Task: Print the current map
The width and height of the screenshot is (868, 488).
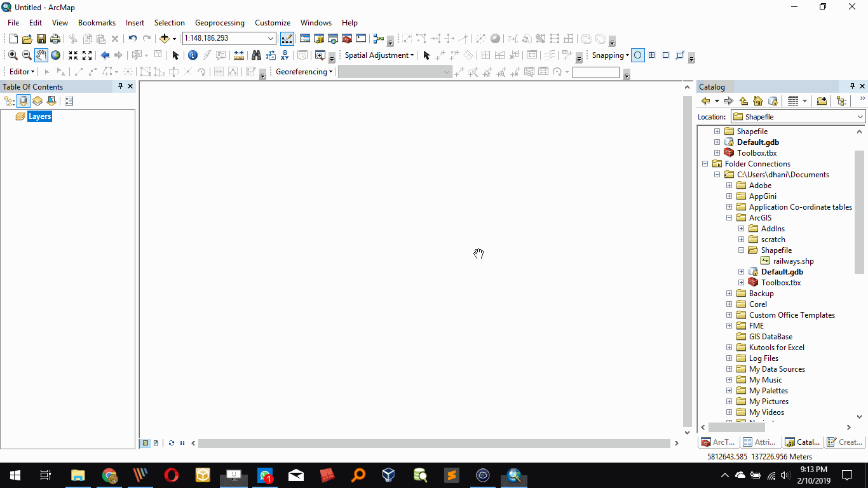Action: 55,39
